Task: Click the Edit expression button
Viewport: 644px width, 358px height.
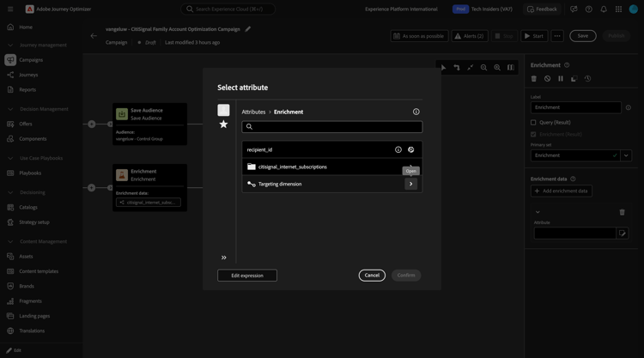Action: [x=247, y=276]
